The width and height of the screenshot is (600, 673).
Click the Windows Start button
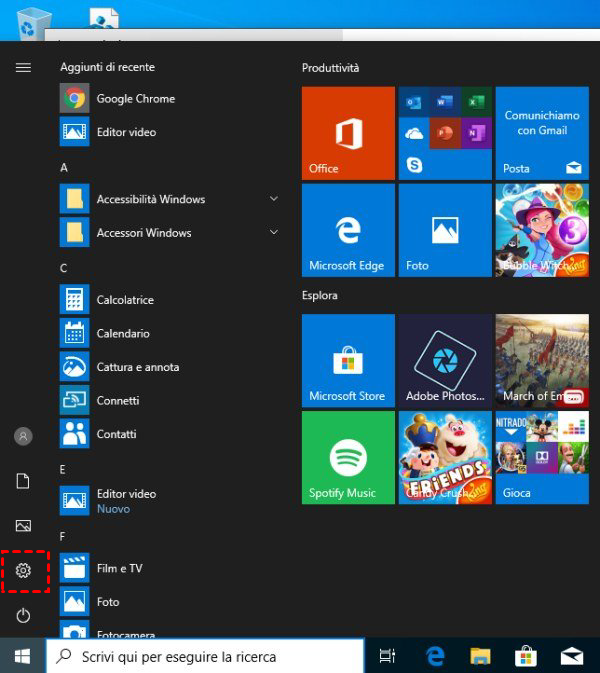click(x=22, y=656)
